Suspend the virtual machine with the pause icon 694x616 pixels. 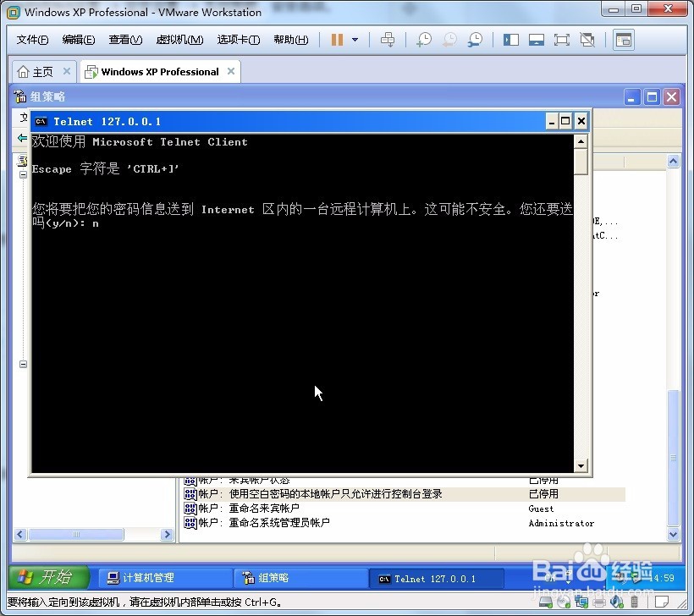tap(336, 39)
